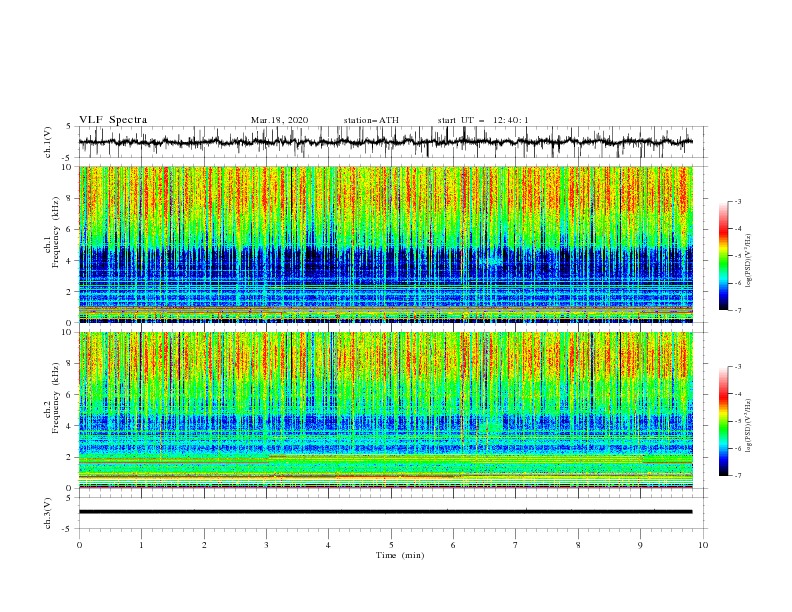
Task: Click the ch.3 flat black trace
Action: [x=385, y=512]
